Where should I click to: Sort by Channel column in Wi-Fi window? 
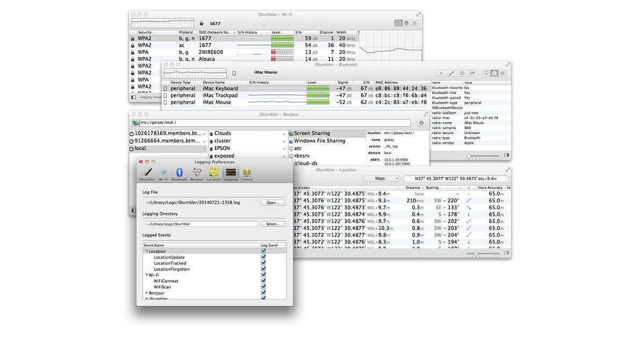point(327,32)
